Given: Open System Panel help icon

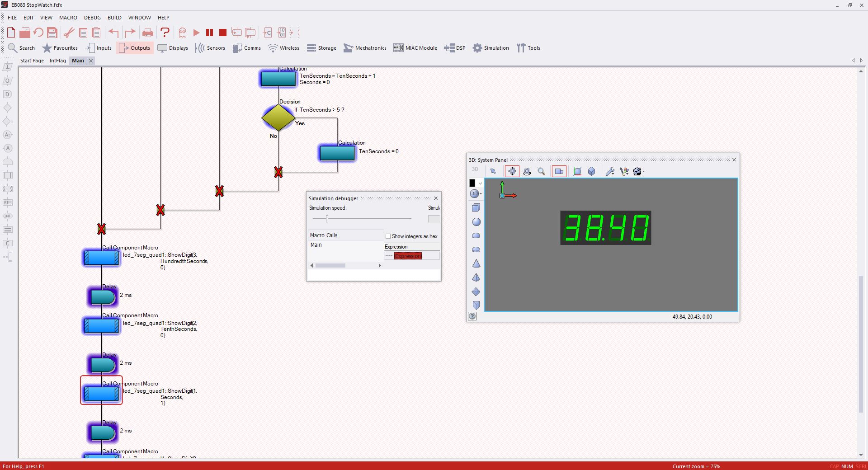Looking at the screenshot, I should click(472, 316).
